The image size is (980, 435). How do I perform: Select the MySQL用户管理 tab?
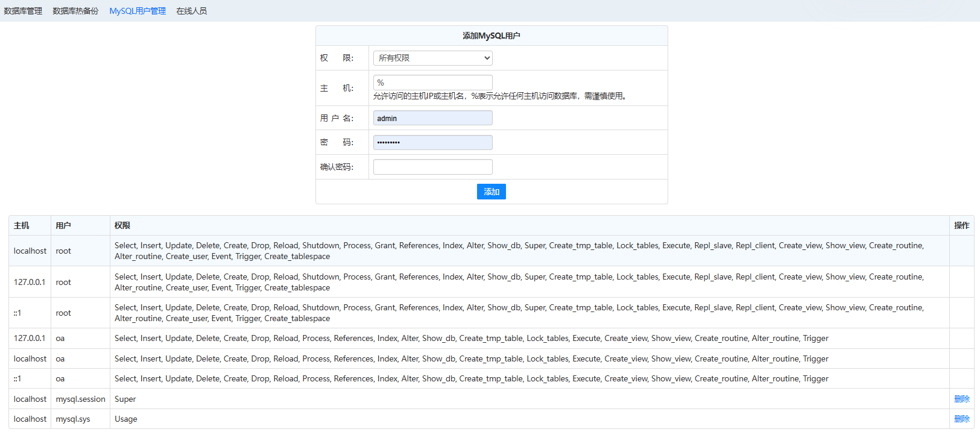click(x=138, y=11)
